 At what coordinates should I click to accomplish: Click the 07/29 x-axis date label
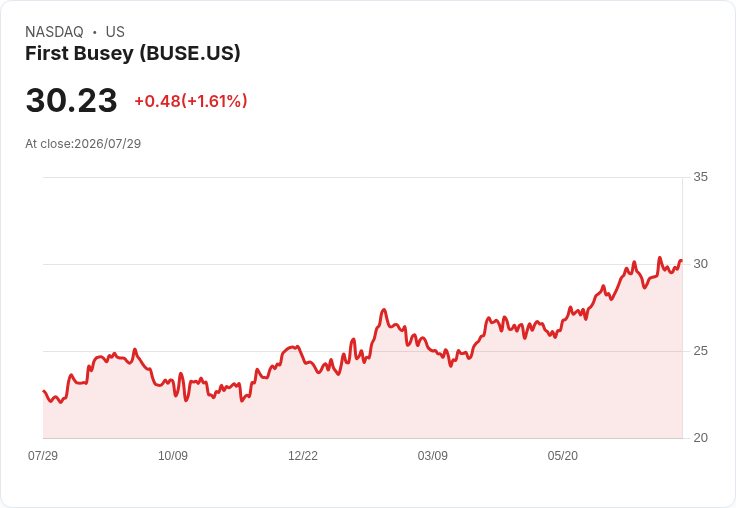coord(43,455)
